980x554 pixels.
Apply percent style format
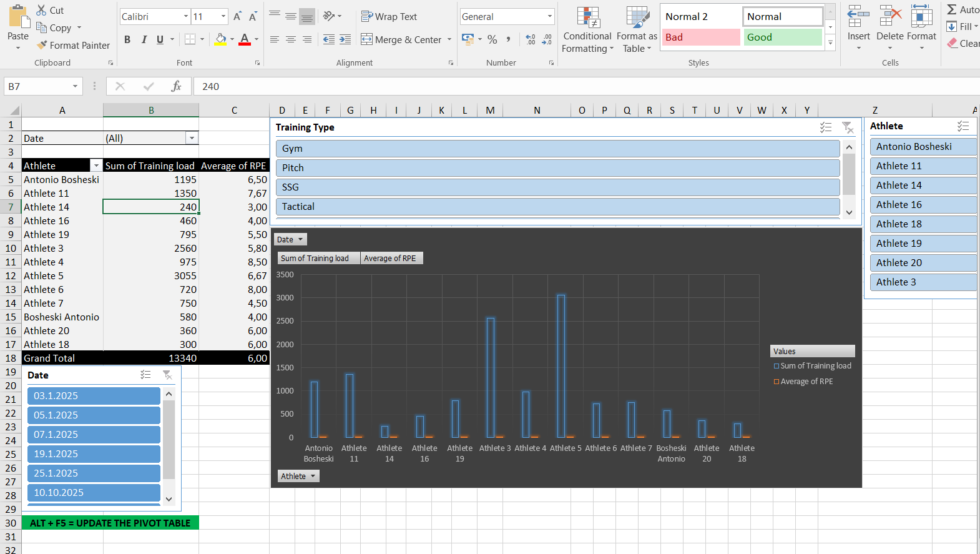(x=492, y=39)
